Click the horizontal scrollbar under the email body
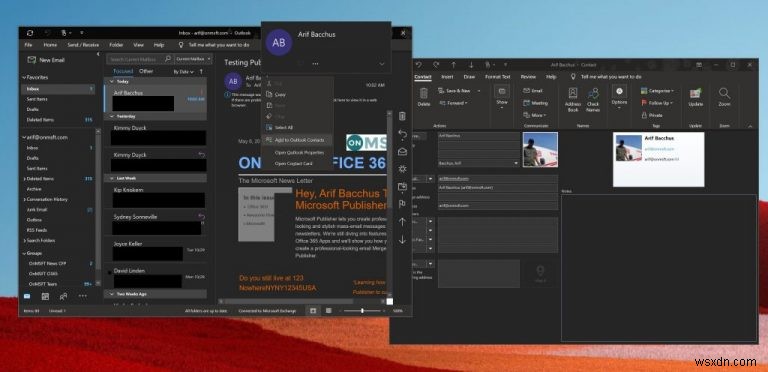768x372 pixels. click(289, 302)
